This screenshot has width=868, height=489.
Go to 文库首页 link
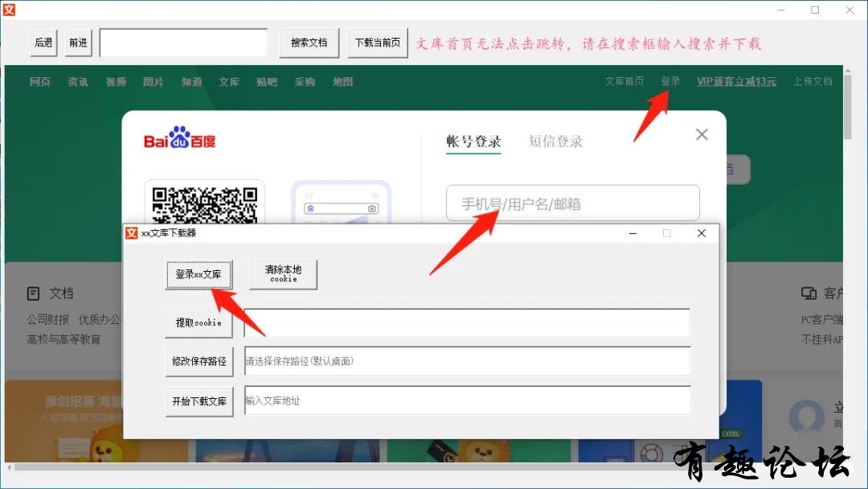[x=624, y=81]
